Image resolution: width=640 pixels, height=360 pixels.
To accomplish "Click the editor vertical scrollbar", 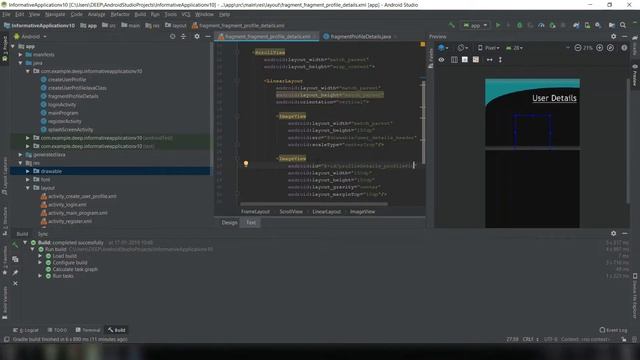I will pyautogui.click(x=423, y=122).
